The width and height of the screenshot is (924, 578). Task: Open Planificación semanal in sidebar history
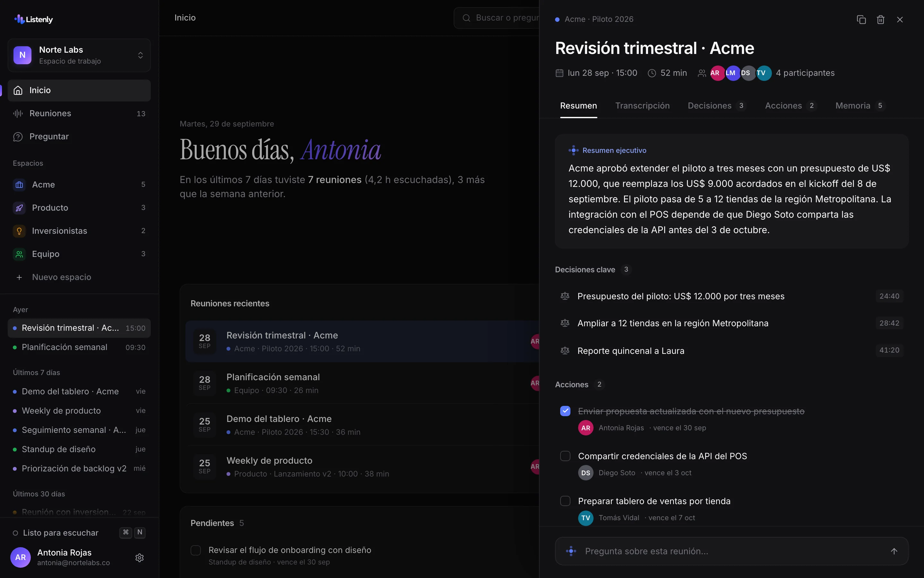(x=79, y=347)
